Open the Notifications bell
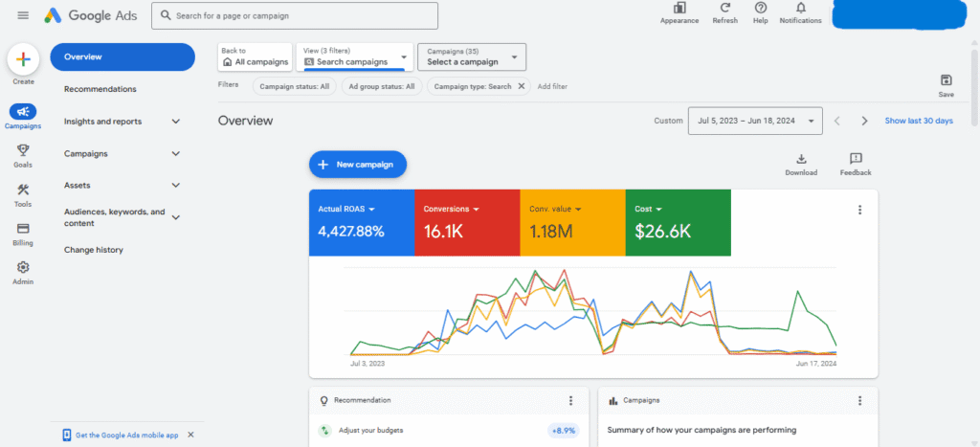The height and width of the screenshot is (447, 980). point(800,9)
